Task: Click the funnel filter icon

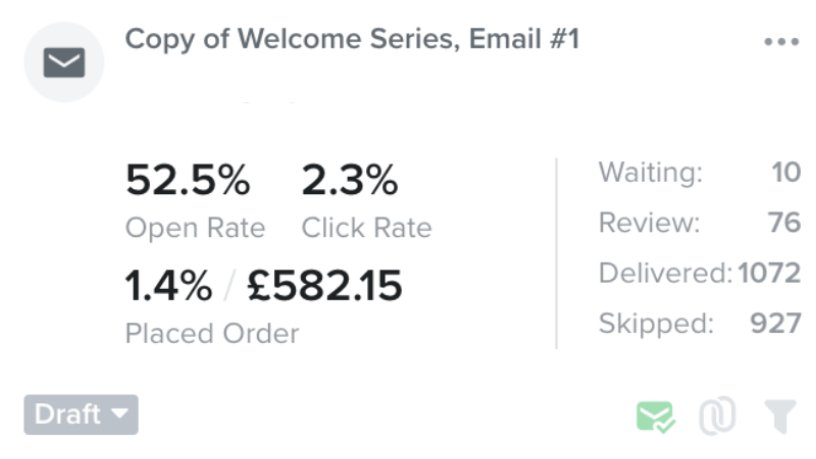Action: point(780,416)
